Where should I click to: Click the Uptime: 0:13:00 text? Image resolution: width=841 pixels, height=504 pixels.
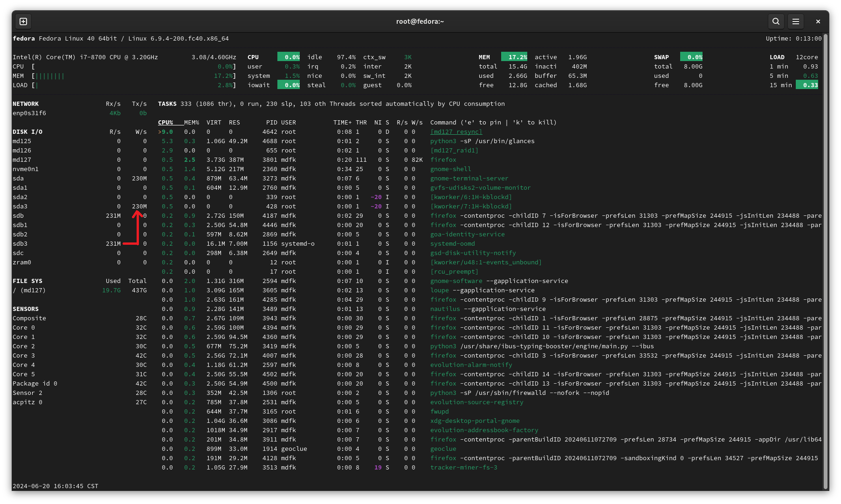[793, 39]
